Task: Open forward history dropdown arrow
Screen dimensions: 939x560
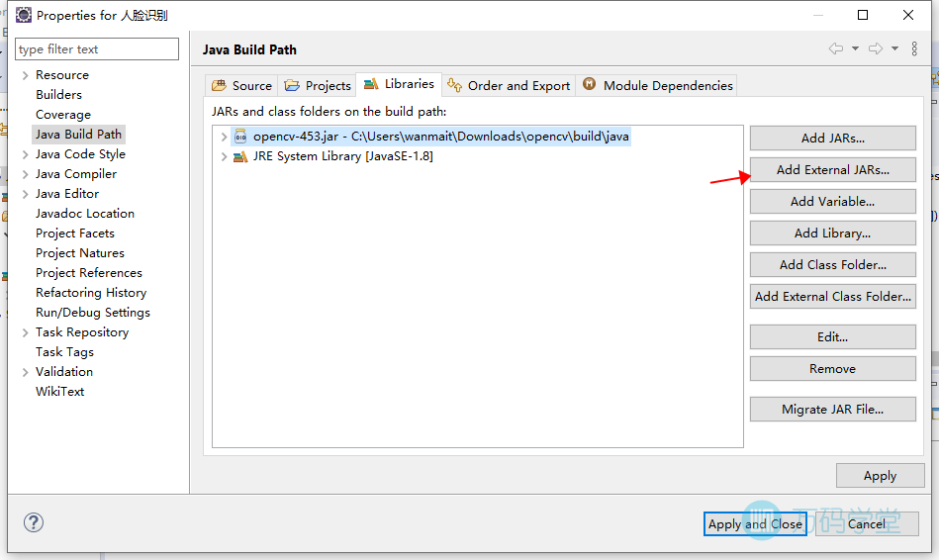Action: 894,49
